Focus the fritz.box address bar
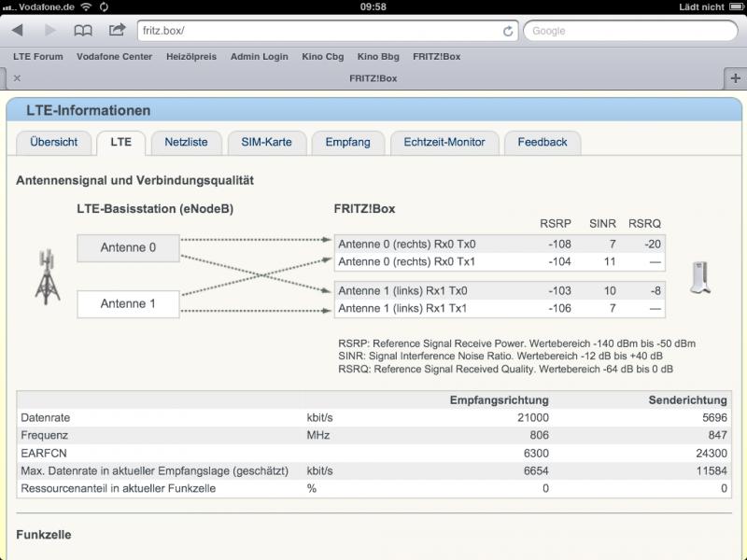 (x=328, y=31)
